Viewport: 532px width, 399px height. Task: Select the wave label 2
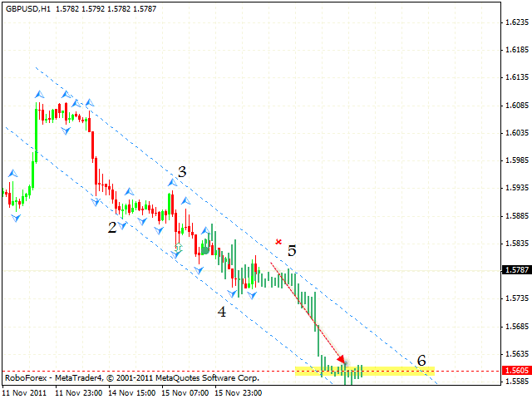tap(111, 227)
